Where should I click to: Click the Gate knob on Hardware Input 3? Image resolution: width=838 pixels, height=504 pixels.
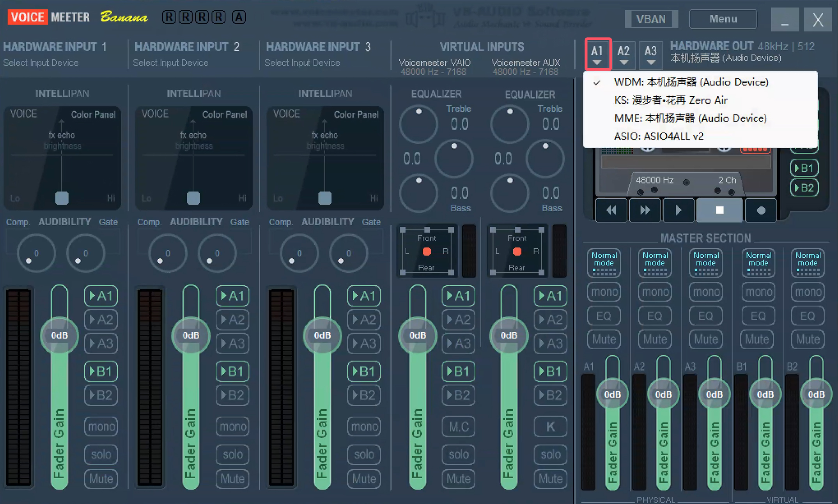pos(349,253)
